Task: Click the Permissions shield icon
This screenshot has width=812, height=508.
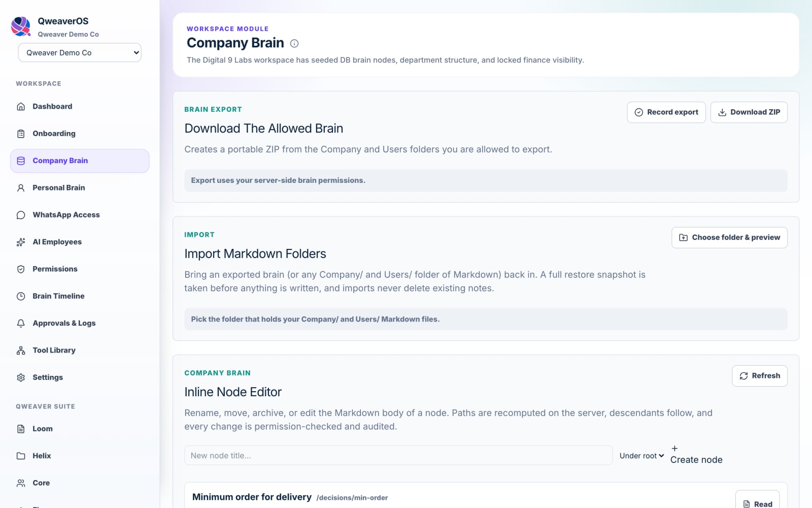Action: pos(21,269)
